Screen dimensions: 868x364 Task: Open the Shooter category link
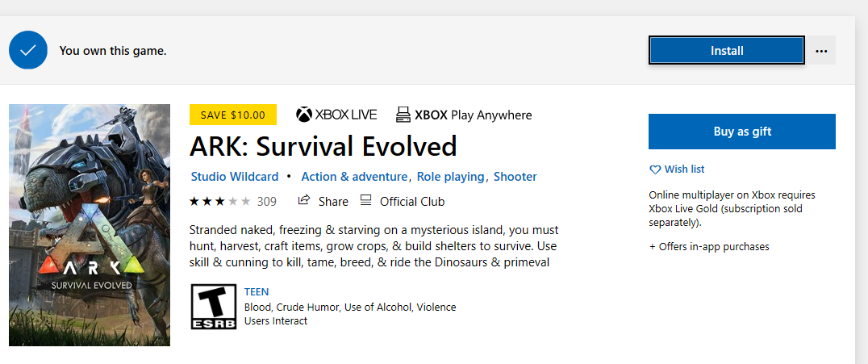click(x=515, y=177)
